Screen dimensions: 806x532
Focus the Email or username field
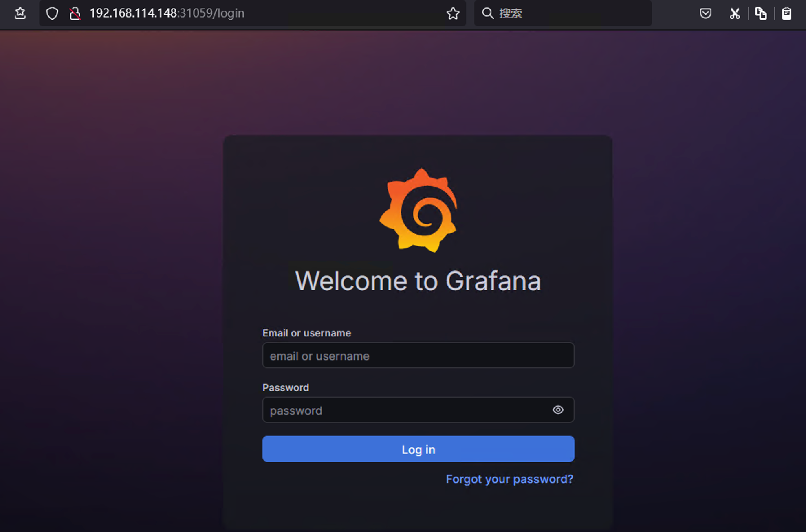418,355
